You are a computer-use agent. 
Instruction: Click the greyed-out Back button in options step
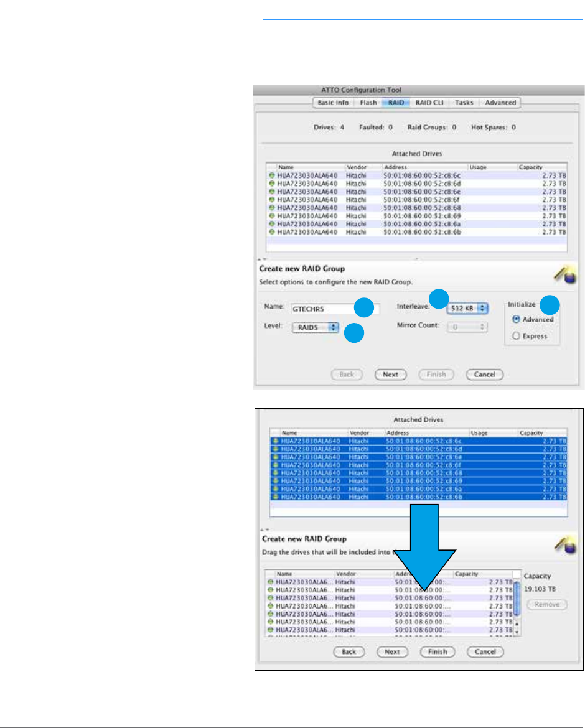(x=347, y=375)
